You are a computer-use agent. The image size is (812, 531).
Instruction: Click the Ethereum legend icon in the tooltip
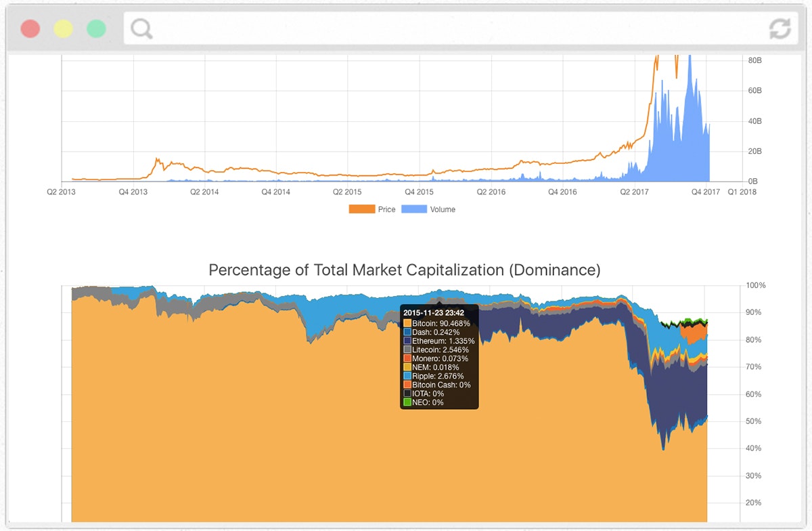click(x=407, y=340)
